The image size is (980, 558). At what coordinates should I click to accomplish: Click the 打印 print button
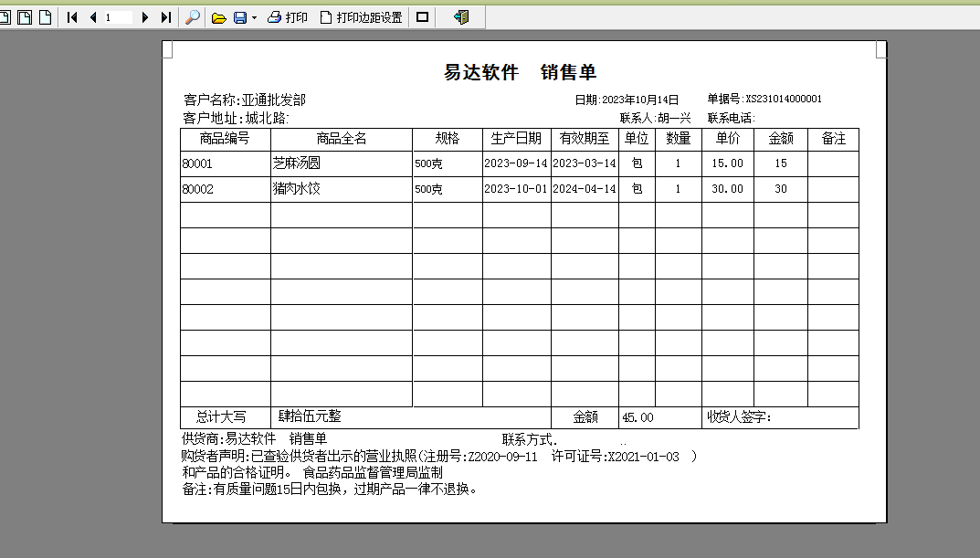[x=288, y=17]
